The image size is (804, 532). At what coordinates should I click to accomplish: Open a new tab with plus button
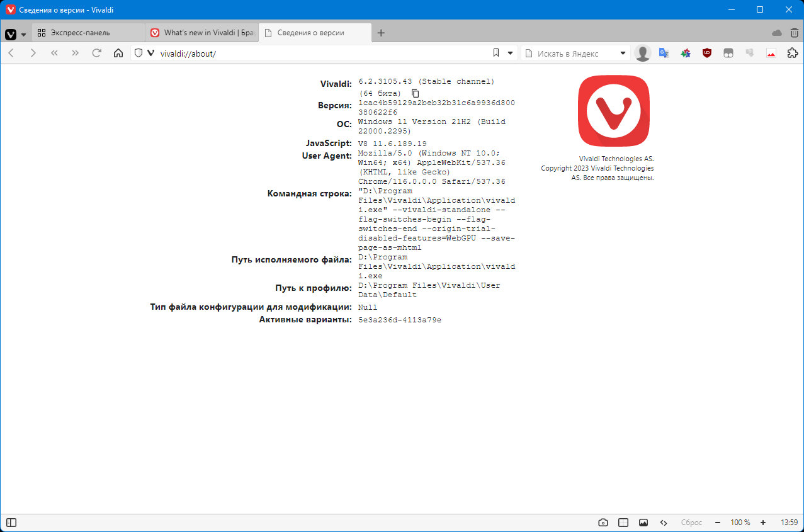[381, 33]
